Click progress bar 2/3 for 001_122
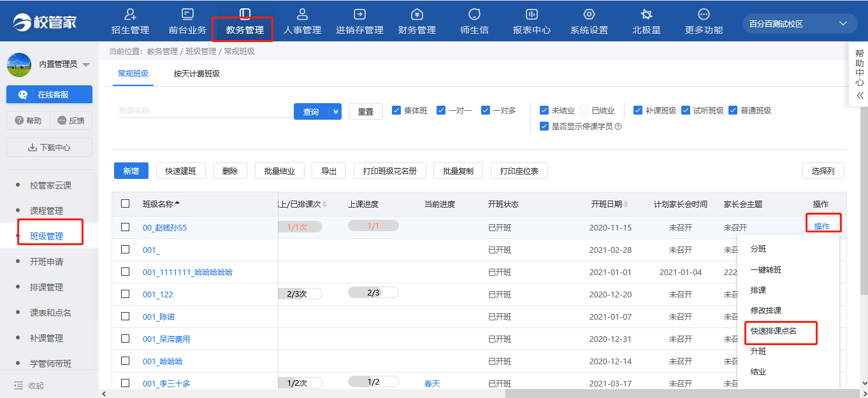 (x=373, y=293)
